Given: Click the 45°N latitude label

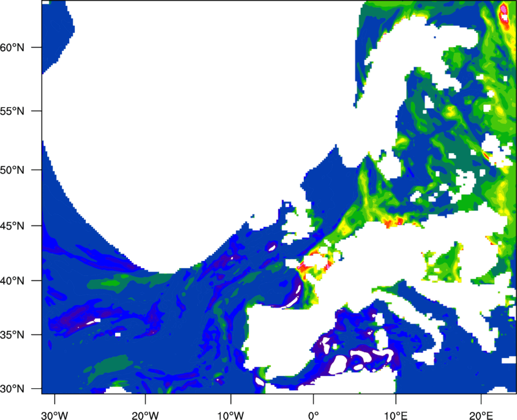Looking at the screenshot, I should point(12,226).
